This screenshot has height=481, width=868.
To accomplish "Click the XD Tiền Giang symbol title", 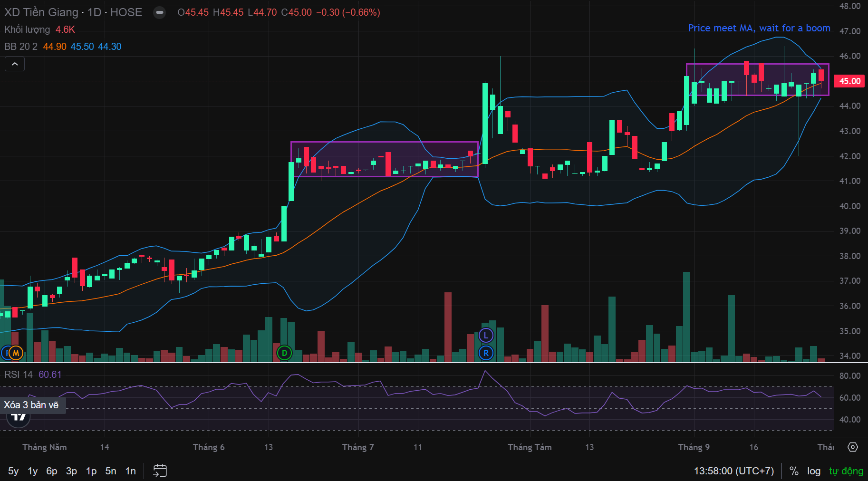I will coord(41,12).
